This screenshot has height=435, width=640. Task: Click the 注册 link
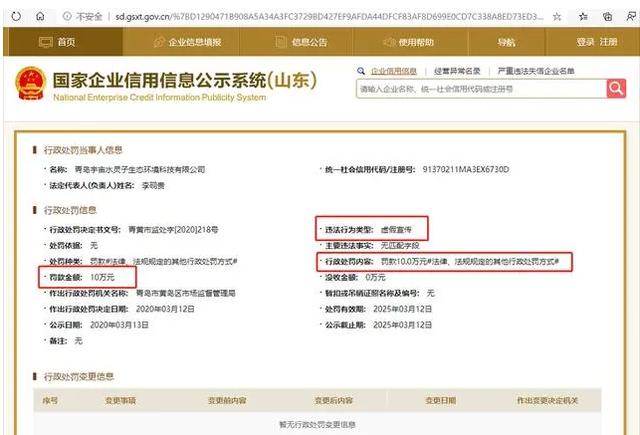[609, 42]
